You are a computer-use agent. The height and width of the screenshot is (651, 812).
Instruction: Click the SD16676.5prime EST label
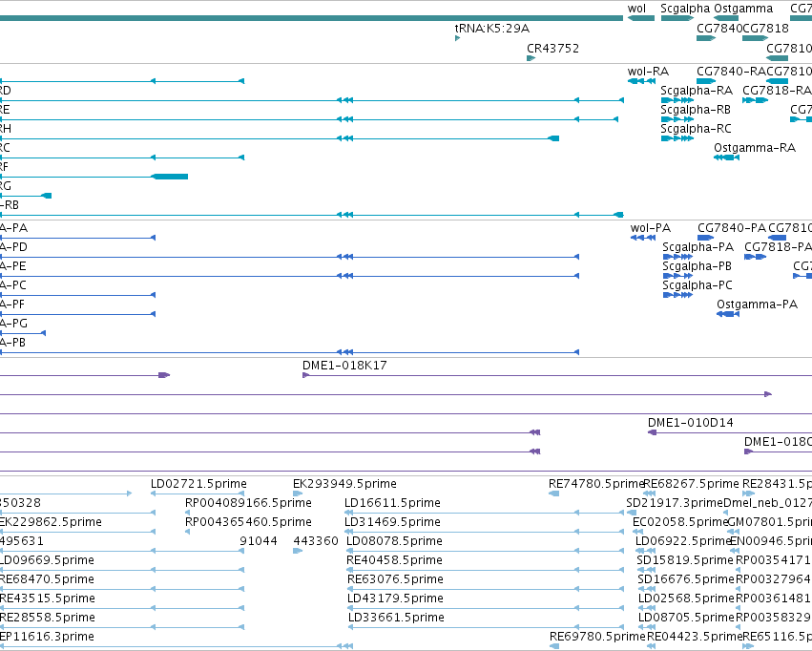pos(686,580)
